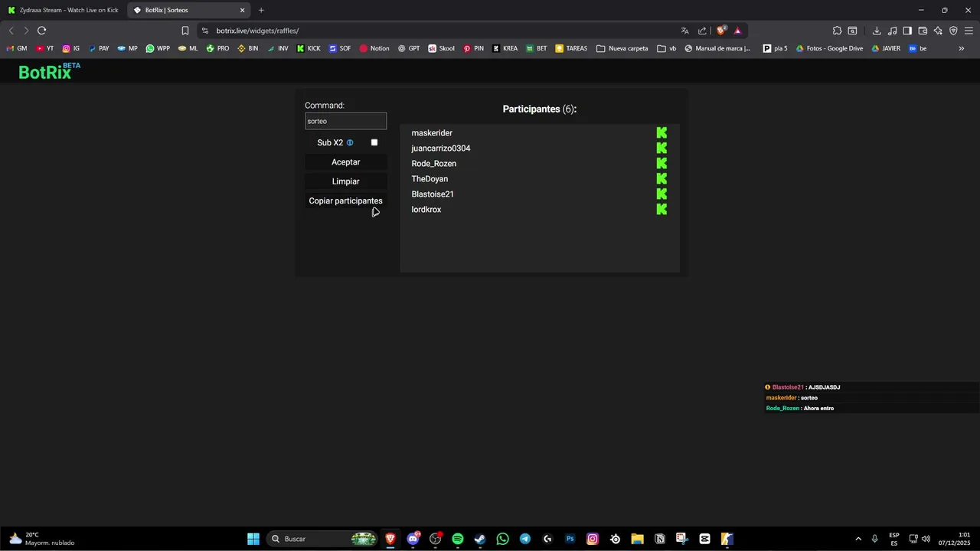Click the Brave VPN shield icon

(x=953, y=31)
